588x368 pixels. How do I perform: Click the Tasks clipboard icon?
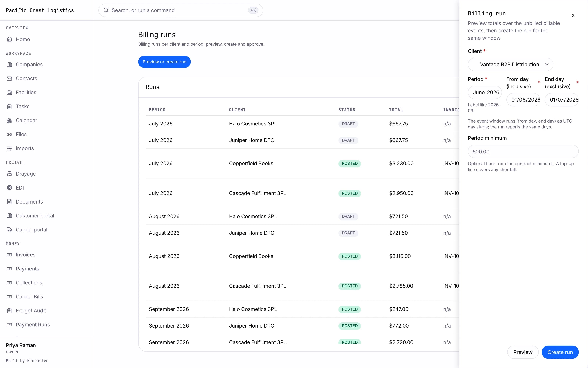[9, 106]
